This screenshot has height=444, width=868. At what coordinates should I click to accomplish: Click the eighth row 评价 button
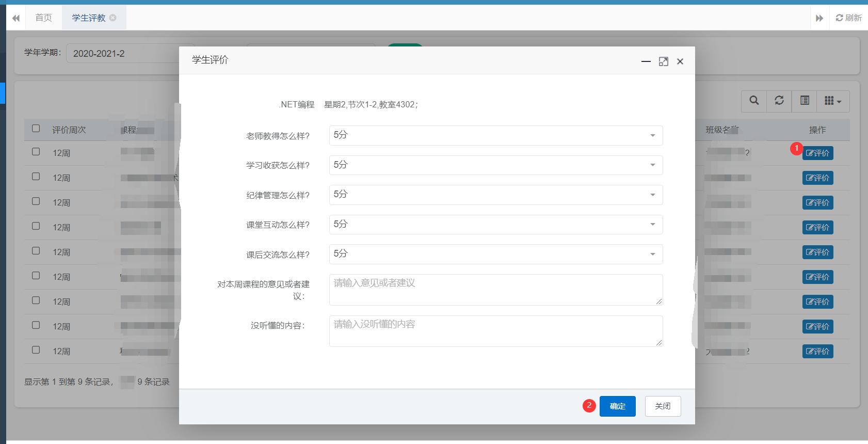click(x=818, y=327)
